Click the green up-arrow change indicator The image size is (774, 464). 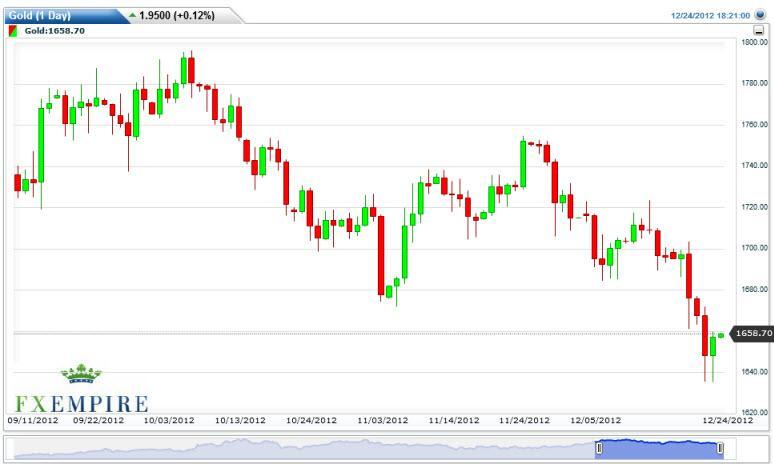coord(133,15)
